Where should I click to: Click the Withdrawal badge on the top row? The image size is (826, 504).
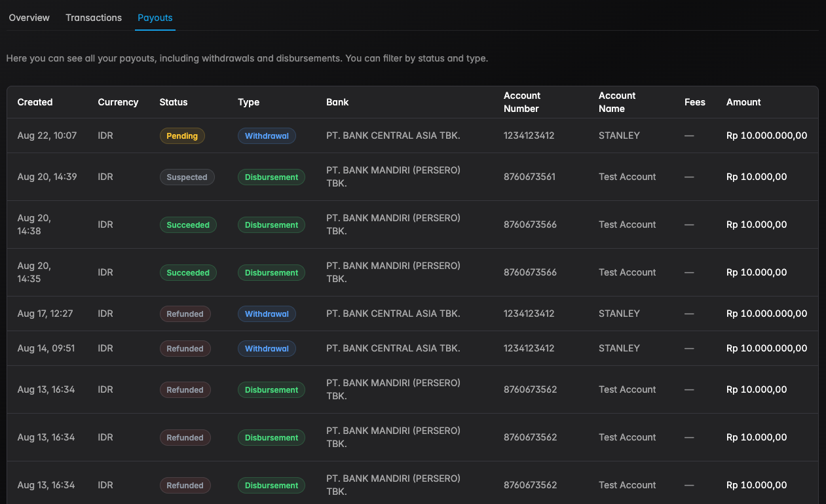tap(267, 135)
